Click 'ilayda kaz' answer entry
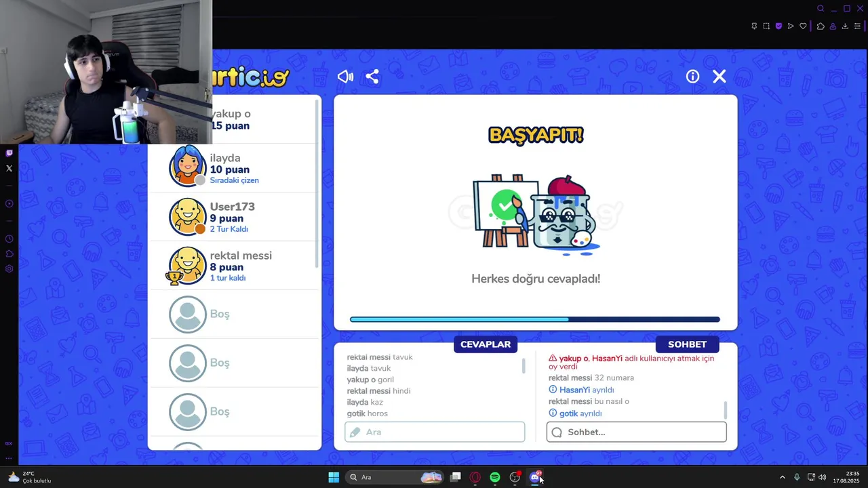868x488 pixels. 365,402
